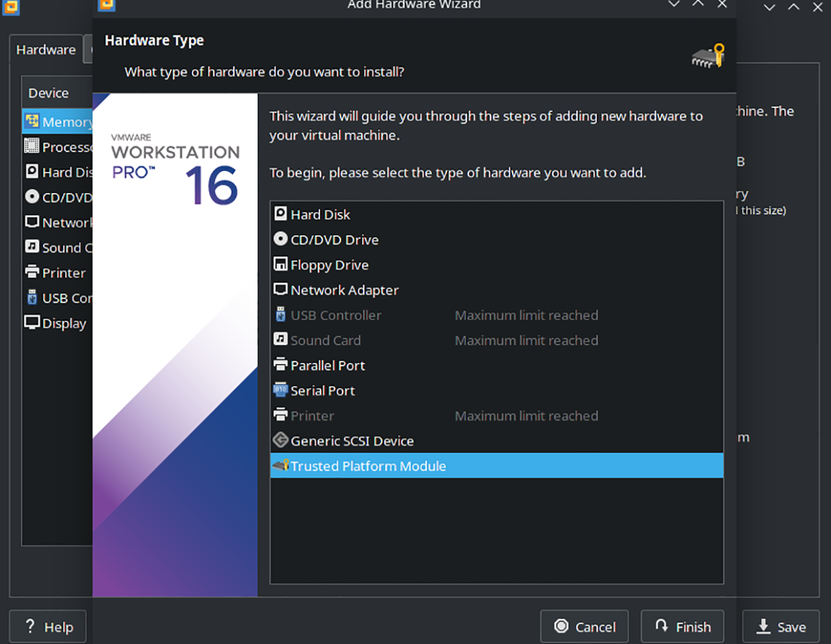Screen dimensions: 831x644
Task: Click 'Maximum limit reached' beside Sound Card
Action: coord(526,340)
